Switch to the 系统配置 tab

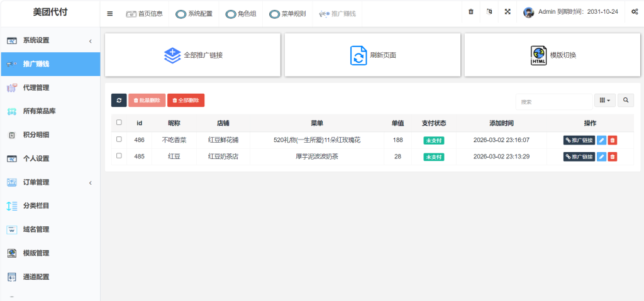tap(194, 14)
